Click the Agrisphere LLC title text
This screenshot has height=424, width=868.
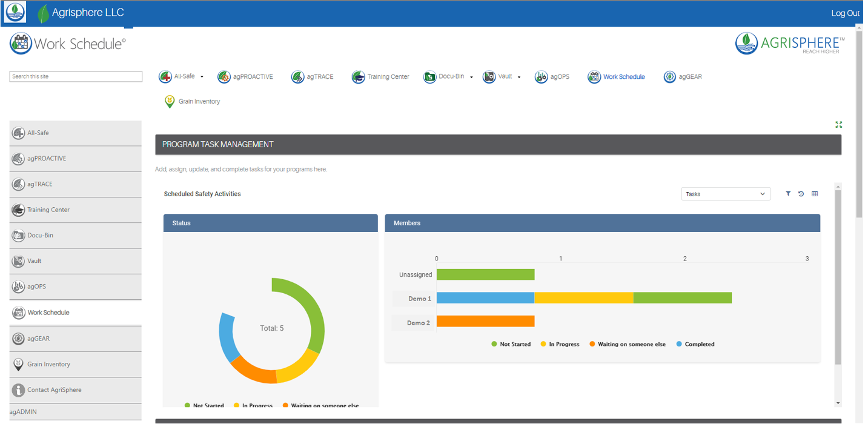(x=88, y=13)
